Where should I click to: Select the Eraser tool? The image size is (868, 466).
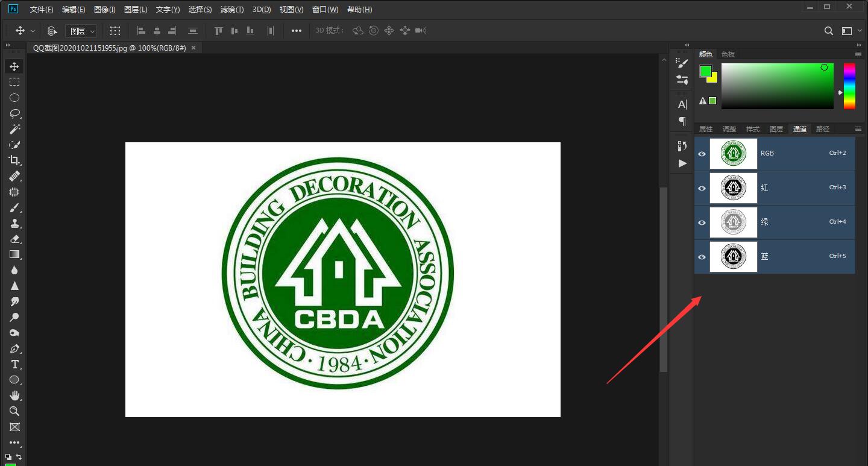point(14,239)
